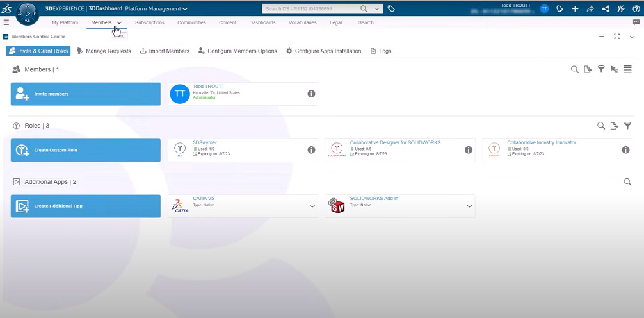The image size is (644, 318).
Task: Click the tag icon beside search
Action: point(391,8)
